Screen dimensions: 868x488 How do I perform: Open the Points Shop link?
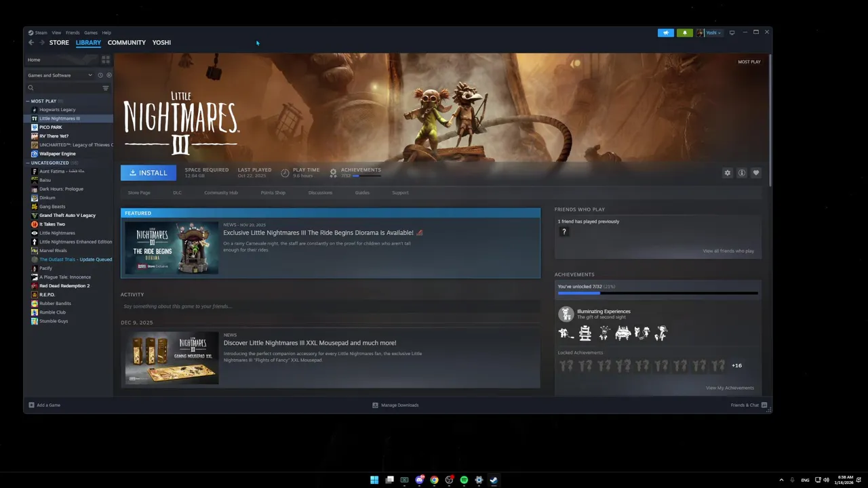(x=273, y=192)
